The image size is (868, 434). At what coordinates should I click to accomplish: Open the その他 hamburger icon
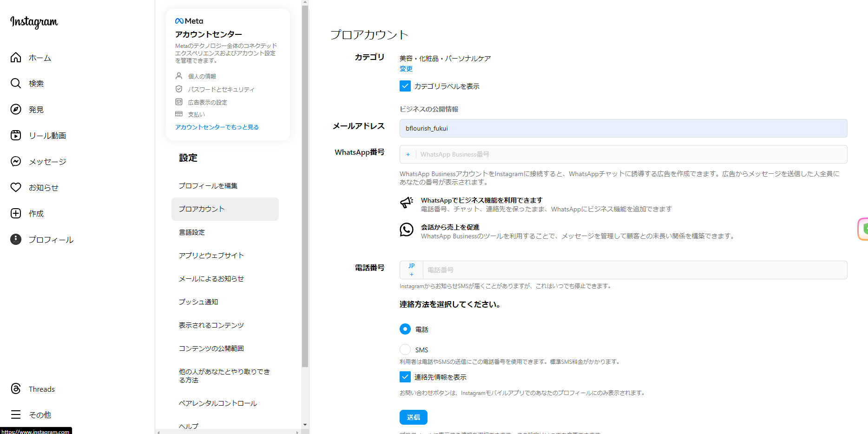click(16, 414)
